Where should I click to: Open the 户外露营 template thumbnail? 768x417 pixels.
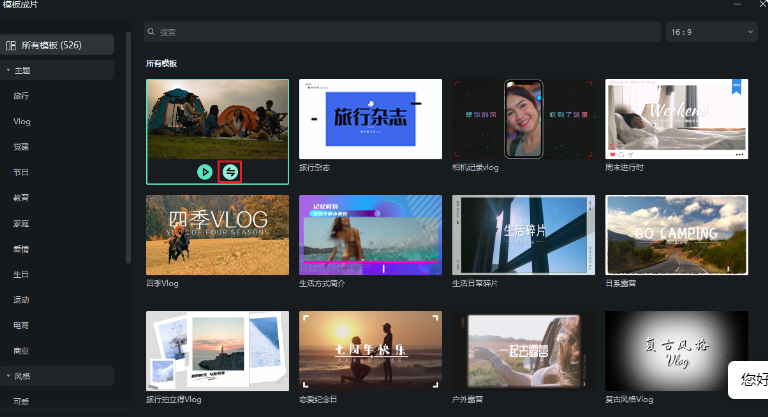pos(524,351)
